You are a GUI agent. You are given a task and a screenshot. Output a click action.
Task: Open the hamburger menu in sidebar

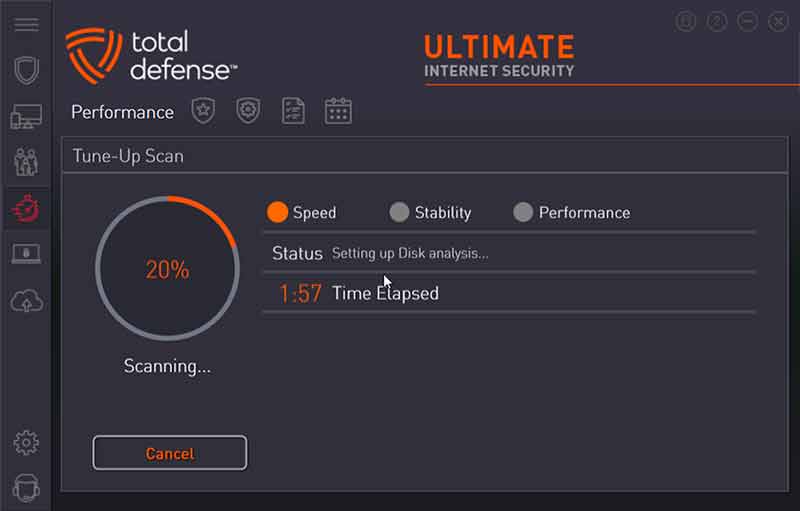tap(26, 24)
